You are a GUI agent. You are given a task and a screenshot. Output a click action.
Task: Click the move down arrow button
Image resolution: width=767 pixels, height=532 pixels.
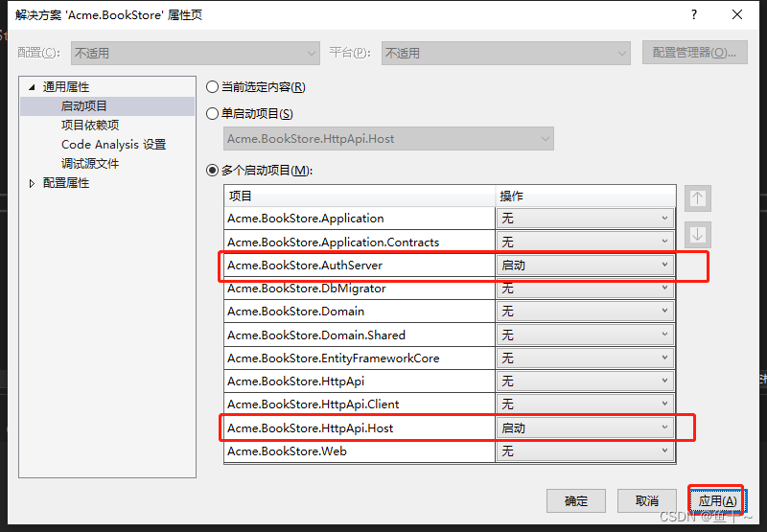698,235
